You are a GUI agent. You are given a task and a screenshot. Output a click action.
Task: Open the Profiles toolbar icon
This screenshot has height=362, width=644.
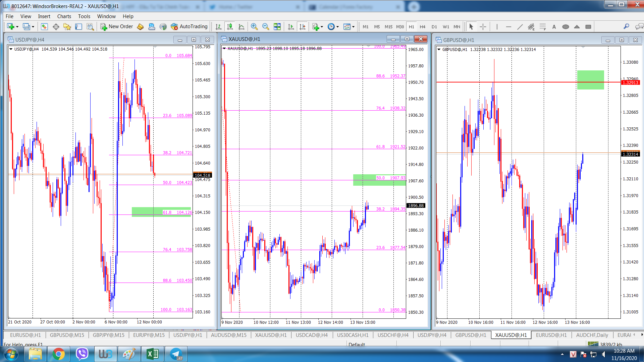[x=26, y=26]
